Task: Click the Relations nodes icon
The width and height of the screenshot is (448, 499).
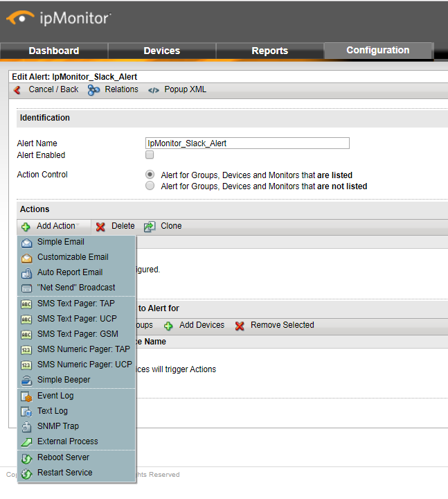Action: pyautogui.click(x=93, y=90)
